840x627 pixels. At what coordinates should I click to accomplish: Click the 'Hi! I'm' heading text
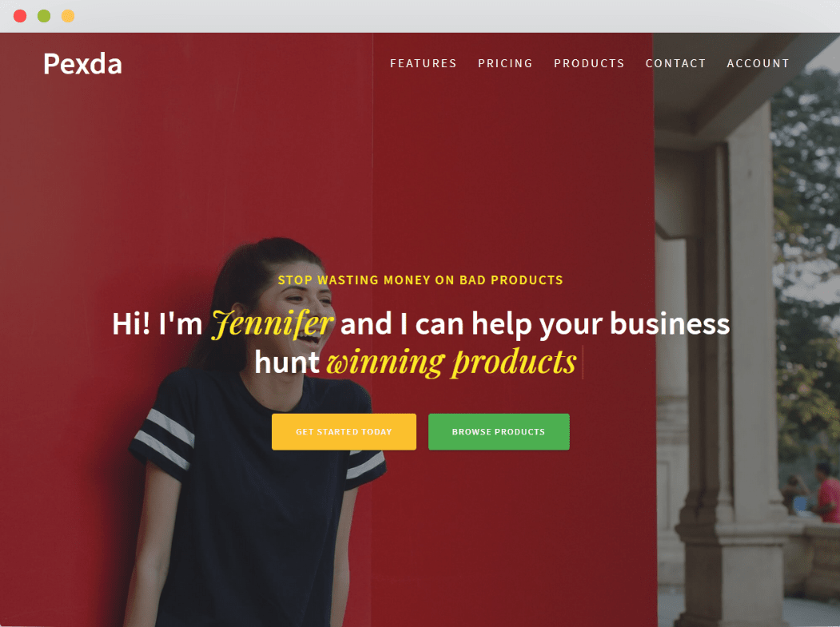tap(157, 324)
